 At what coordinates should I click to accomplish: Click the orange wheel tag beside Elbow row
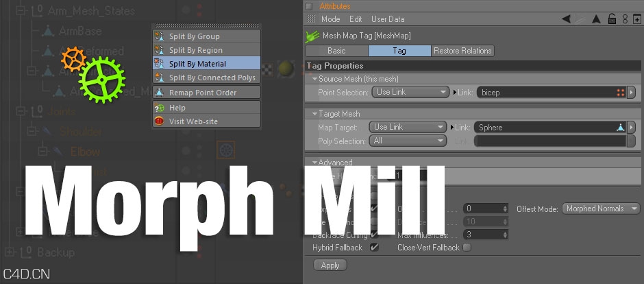[225, 150]
